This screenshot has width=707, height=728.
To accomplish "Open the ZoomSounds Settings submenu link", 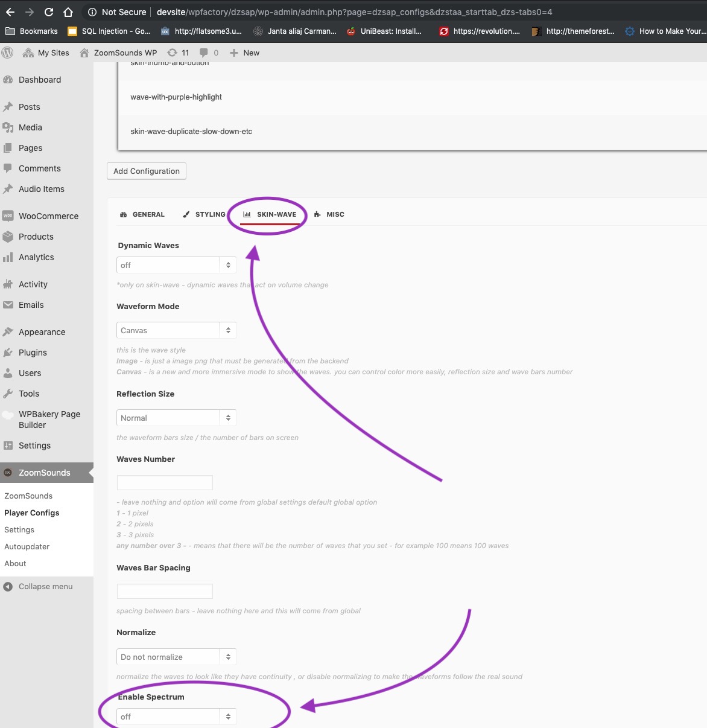I will click(x=19, y=529).
